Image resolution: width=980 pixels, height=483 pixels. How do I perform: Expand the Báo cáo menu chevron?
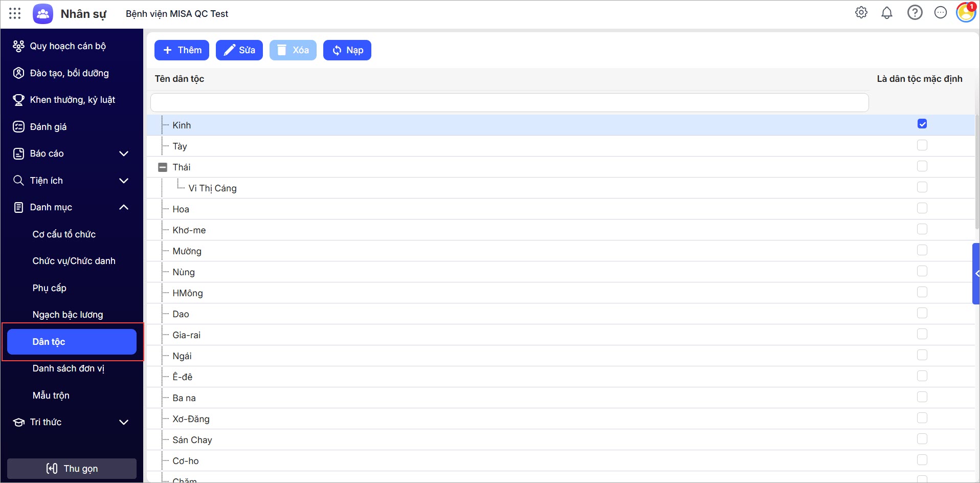pos(124,153)
